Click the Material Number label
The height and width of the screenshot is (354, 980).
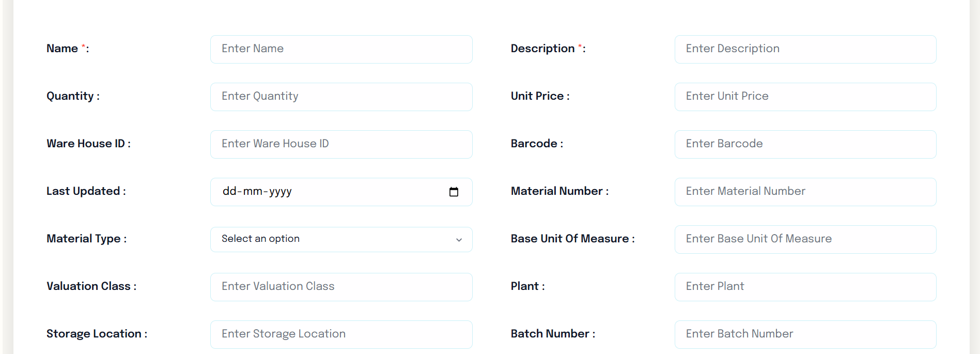tap(560, 191)
